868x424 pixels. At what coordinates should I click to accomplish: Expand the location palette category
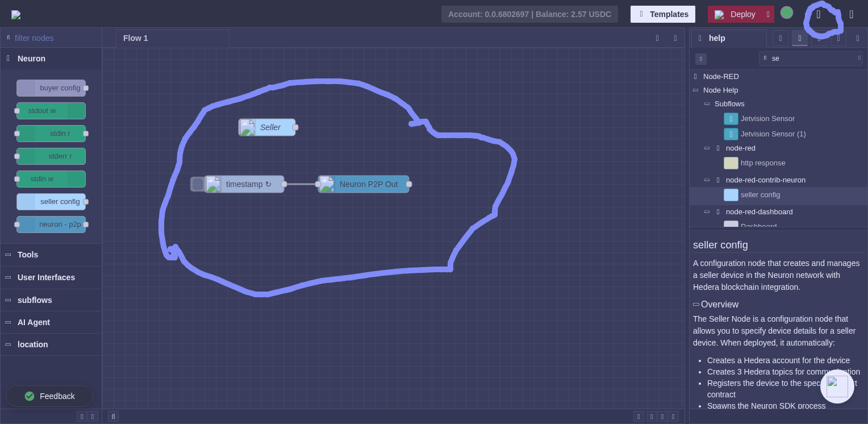[51, 344]
